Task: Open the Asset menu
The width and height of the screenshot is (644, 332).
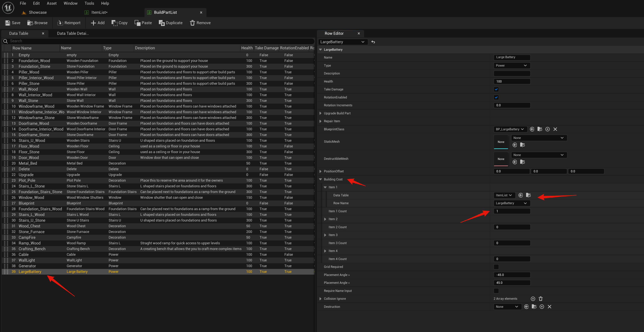Action: point(52,3)
